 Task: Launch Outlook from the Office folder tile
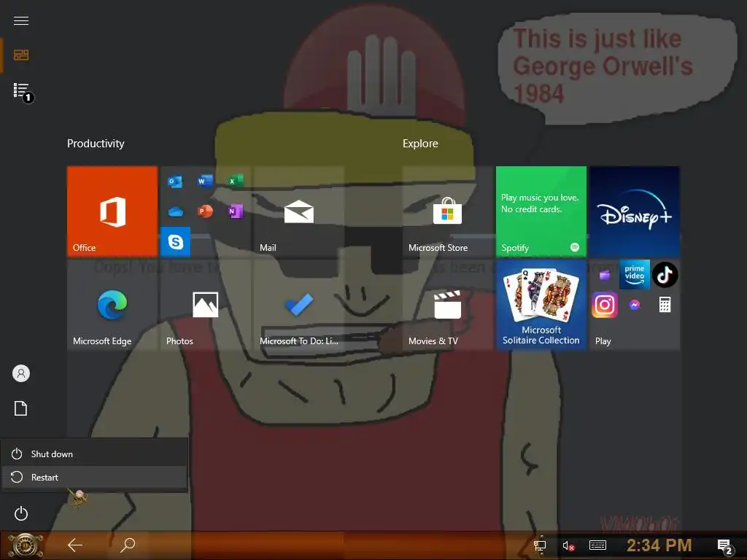click(175, 182)
